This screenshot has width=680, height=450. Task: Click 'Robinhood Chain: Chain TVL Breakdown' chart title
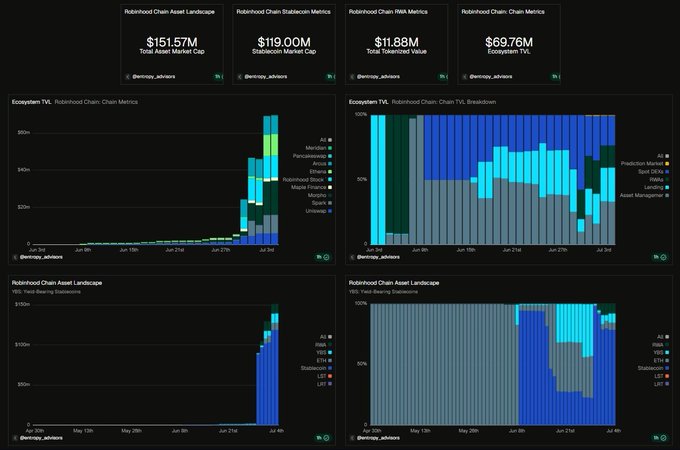[444, 102]
